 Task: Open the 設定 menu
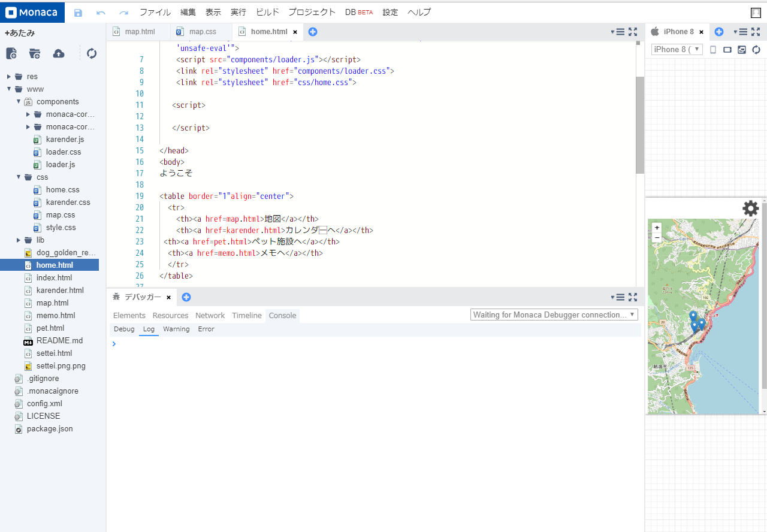(390, 13)
